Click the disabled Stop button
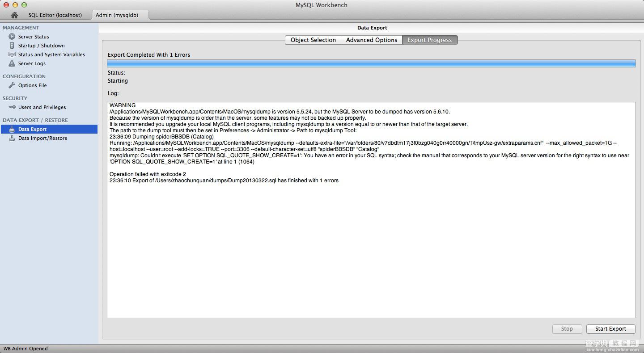 (567, 329)
